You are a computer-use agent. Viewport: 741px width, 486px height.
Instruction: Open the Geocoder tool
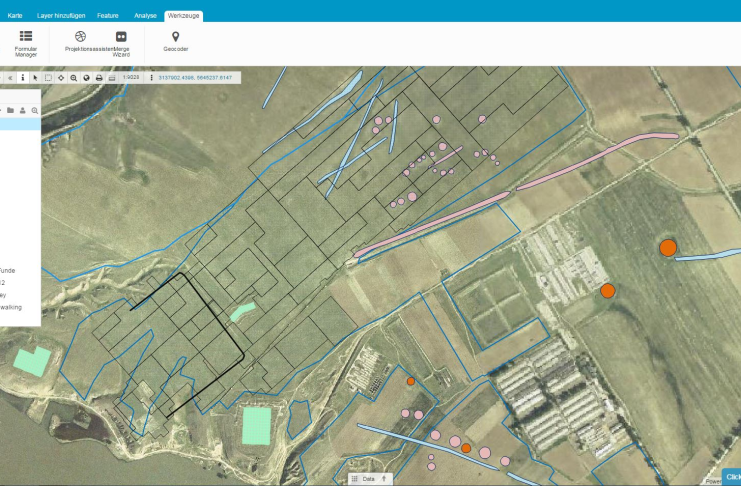click(x=176, y=41)
